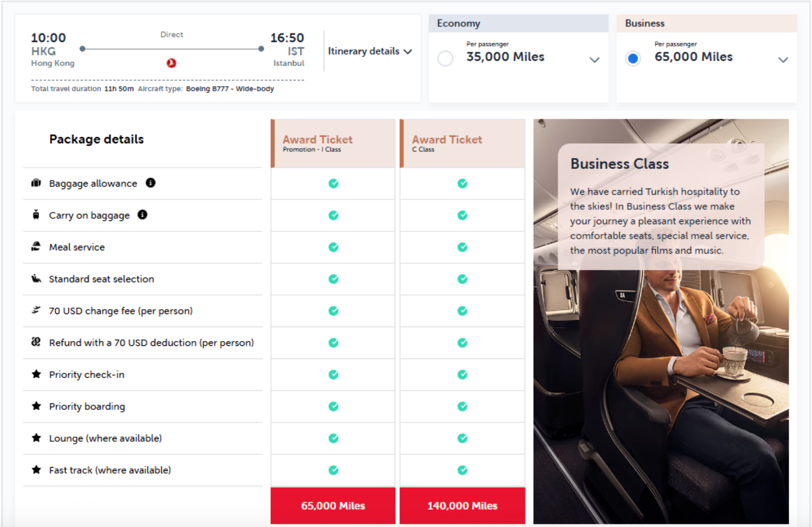Viewport: 812px width, 527px height.
Task: Choose the 140,000 Miles red button
Action: tap(462, 505)
